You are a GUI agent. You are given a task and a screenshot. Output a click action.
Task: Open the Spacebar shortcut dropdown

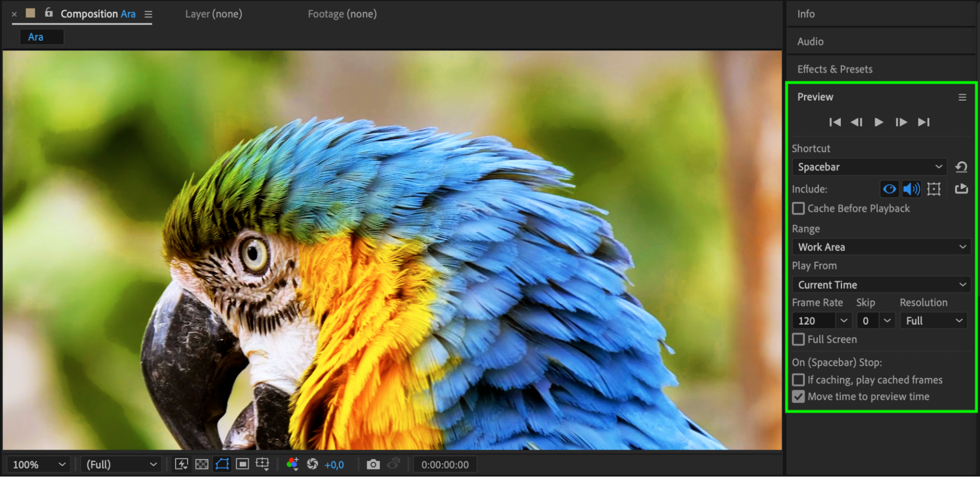tap(869, 167)
